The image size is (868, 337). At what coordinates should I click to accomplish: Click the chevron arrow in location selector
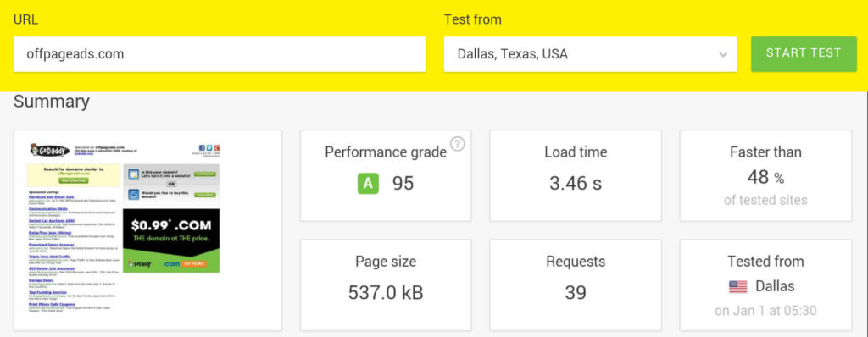point(722,55)
